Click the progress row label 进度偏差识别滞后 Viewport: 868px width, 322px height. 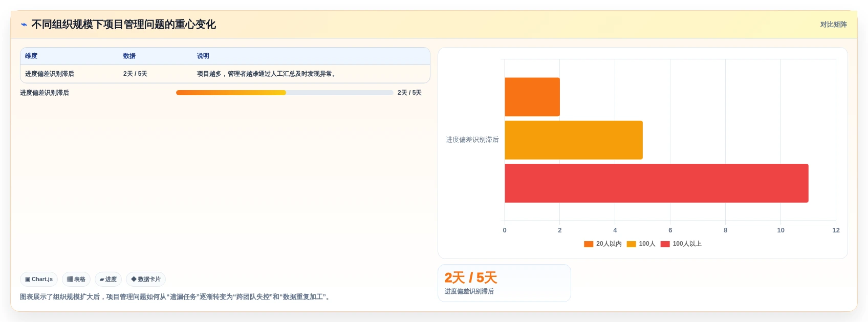click(45, 93)
